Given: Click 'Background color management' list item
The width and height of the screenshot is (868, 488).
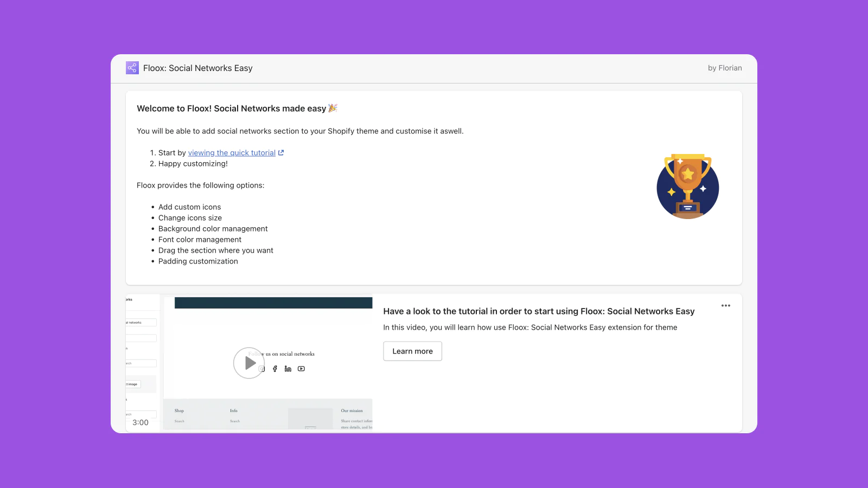Looking at the screenshot, I should tap(213, 229).
